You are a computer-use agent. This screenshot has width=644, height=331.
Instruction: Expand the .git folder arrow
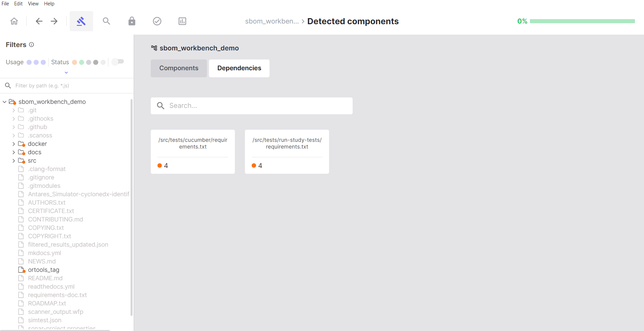pos(14,110)
